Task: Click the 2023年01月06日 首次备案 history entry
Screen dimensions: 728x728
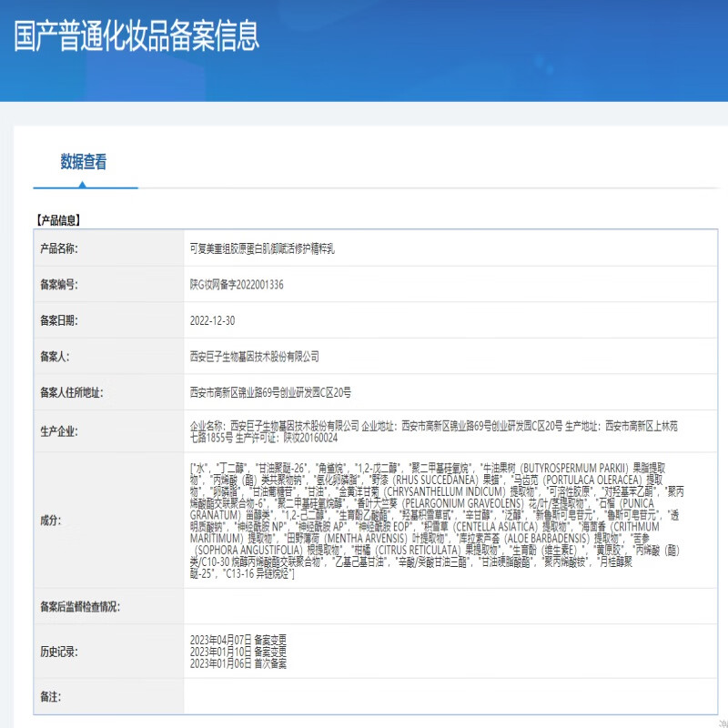Action: (x=238, y=664)
